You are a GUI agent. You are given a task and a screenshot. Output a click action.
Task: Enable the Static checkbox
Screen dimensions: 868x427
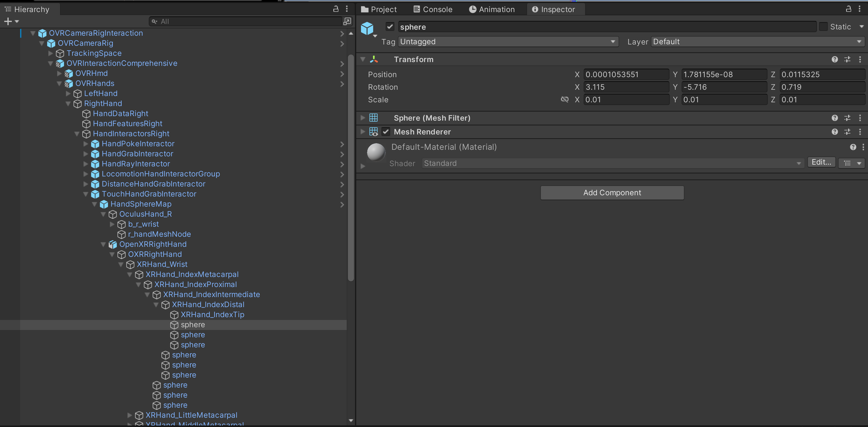[824, 27]
